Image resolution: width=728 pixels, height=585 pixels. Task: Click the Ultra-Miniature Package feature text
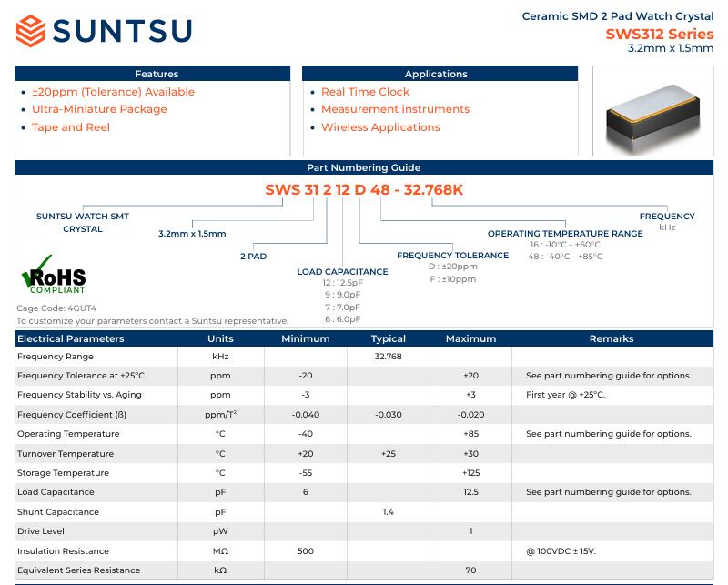[99, 109]
